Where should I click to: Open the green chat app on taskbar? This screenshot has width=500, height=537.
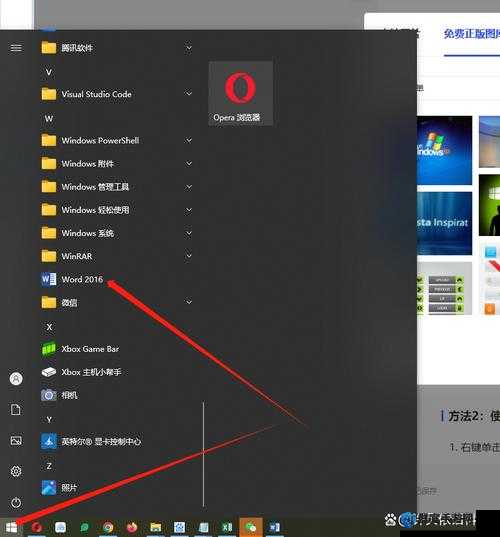point(84,527)
